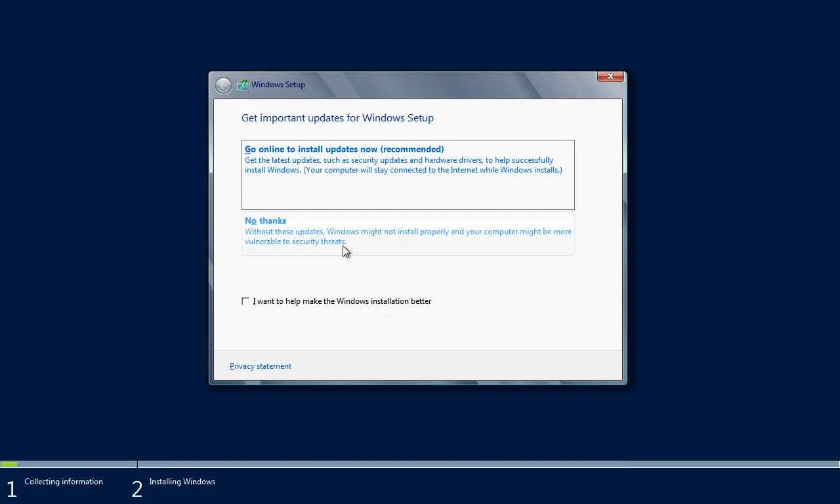Click the Collecting information progress bar

pos(68,464)
